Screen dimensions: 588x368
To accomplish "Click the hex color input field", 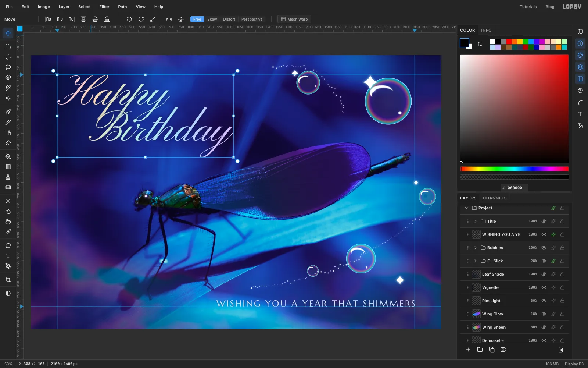I will 514,188.
